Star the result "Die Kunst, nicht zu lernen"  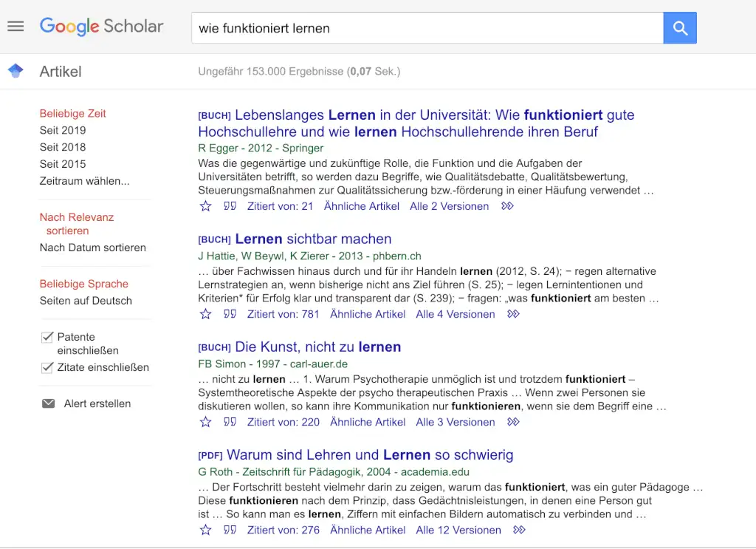coord(205,422)
